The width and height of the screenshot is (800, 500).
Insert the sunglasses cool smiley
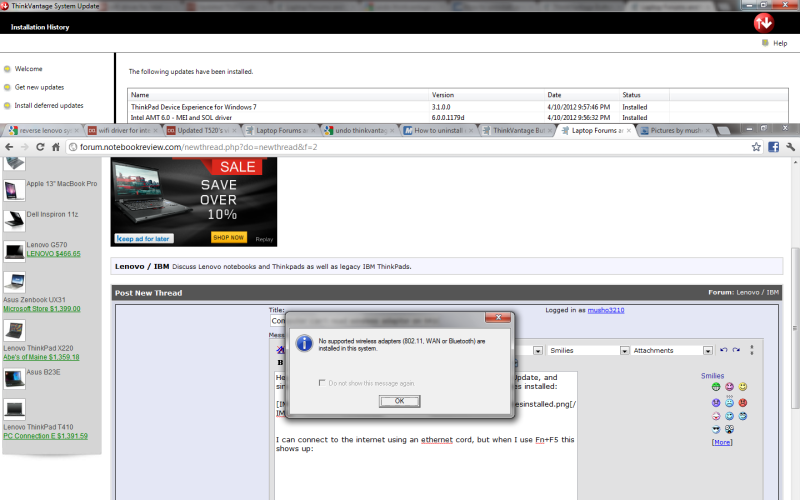tap(716, 429)
